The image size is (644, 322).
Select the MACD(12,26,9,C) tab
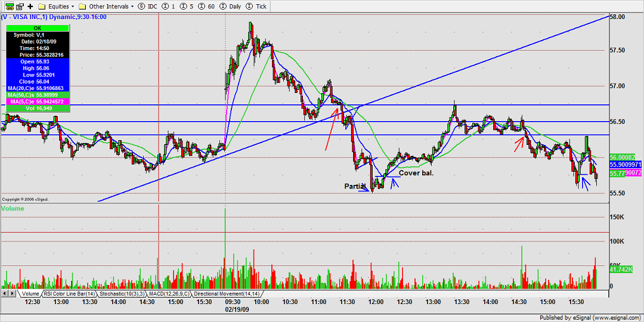(169, 293)
